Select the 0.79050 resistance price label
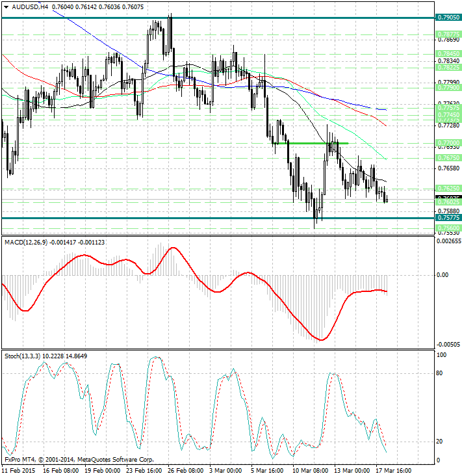Viewport: 462px width, 476px height. (x=449, y=18)
